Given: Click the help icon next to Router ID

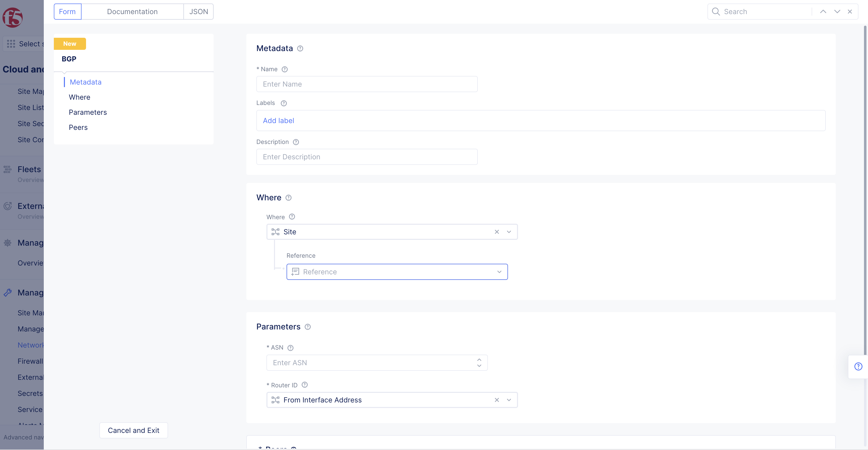Looking at the screenshot, I should tap(305, 385).
